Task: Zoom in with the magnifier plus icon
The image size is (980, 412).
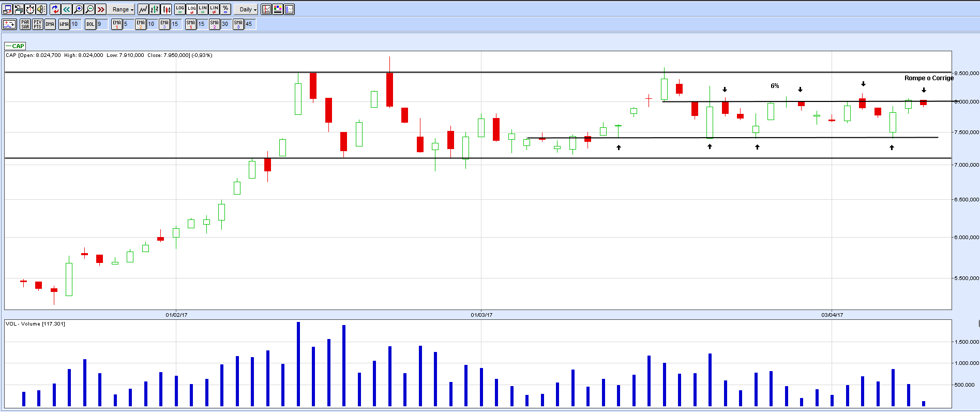Action: pos(78,9)
